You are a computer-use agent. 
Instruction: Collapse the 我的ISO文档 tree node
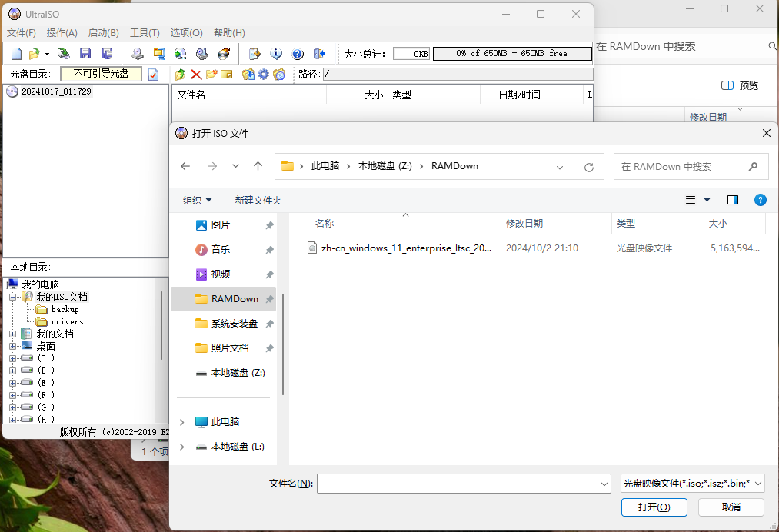coord(13,297)
